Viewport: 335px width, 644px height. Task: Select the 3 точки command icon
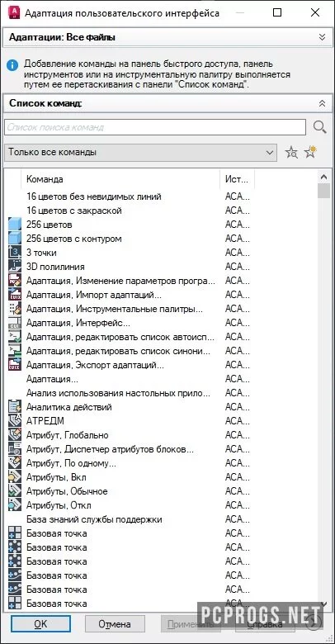coord(15,253)
